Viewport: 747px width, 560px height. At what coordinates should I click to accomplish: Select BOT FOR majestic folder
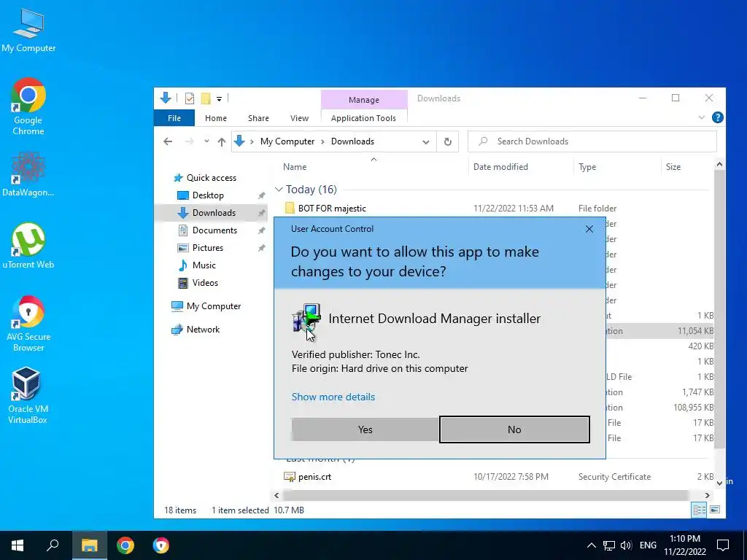point(332,209)
